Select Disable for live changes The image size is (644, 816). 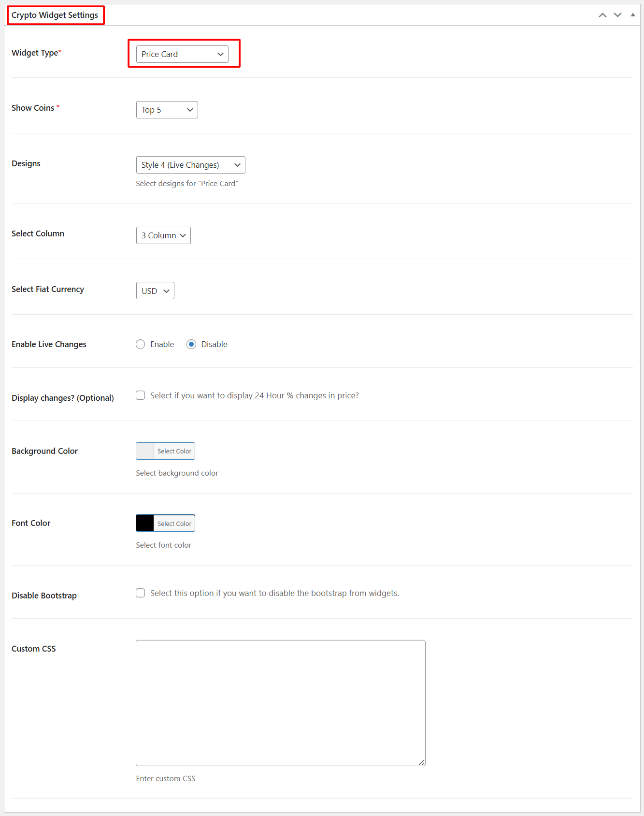191,344
